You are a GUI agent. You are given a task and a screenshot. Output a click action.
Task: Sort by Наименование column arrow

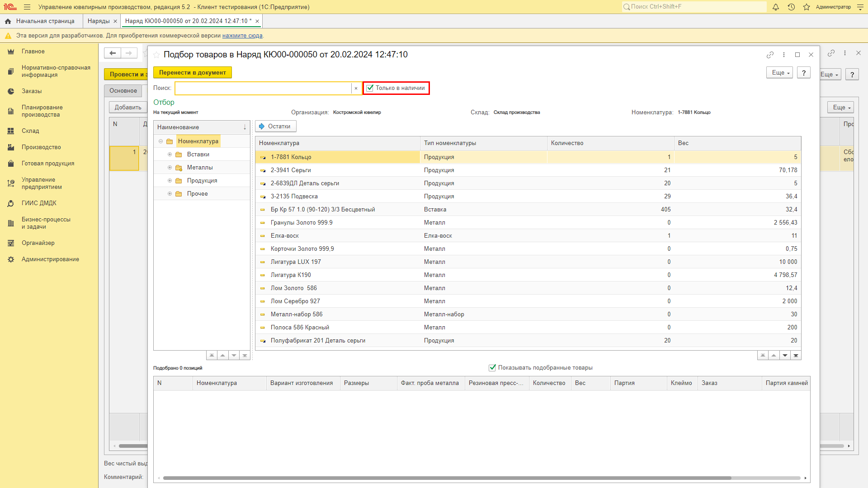tap(245, 127)
